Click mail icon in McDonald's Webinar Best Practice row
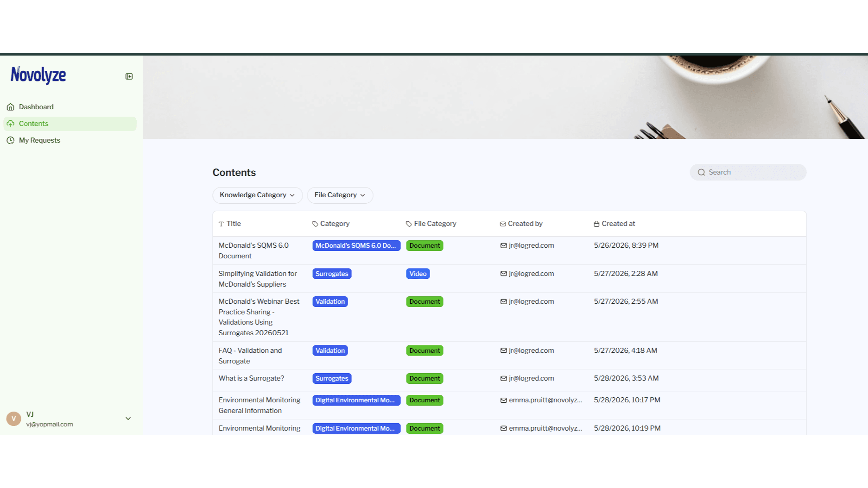Viewport: 868px width, 488px height. (x=503, y=301)
